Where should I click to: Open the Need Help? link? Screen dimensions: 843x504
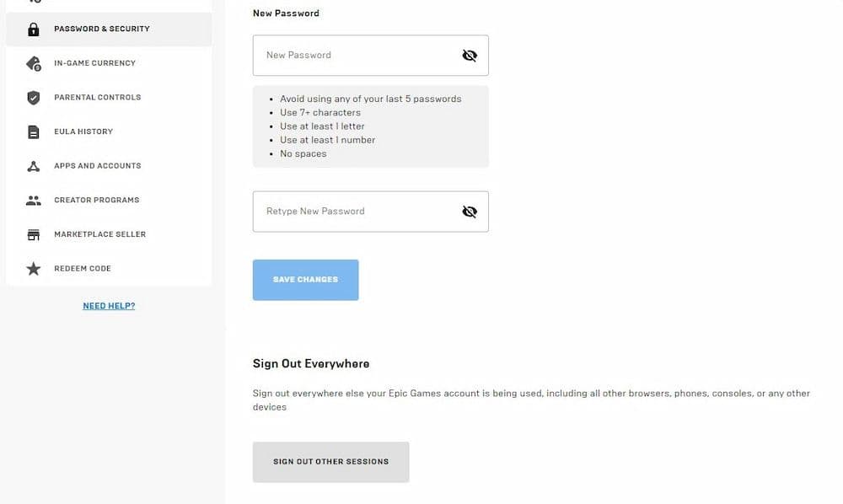[x=108, y=305]
